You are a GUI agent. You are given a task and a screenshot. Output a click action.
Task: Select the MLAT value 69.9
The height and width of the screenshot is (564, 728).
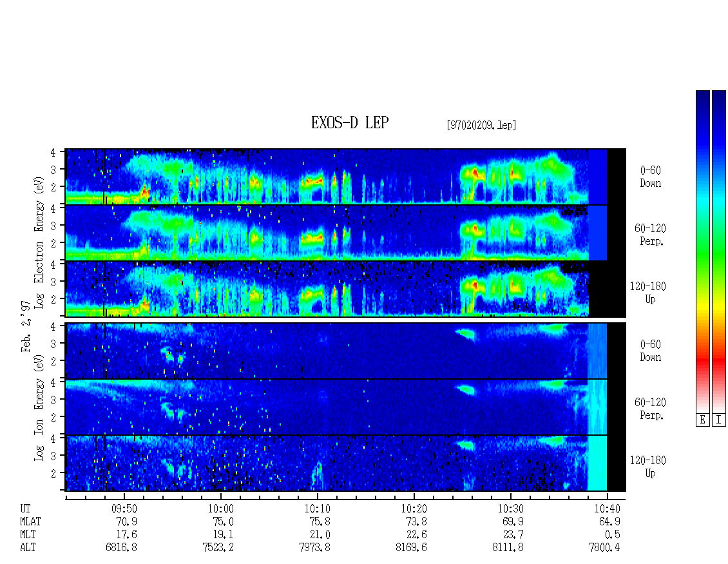(513, 521)
